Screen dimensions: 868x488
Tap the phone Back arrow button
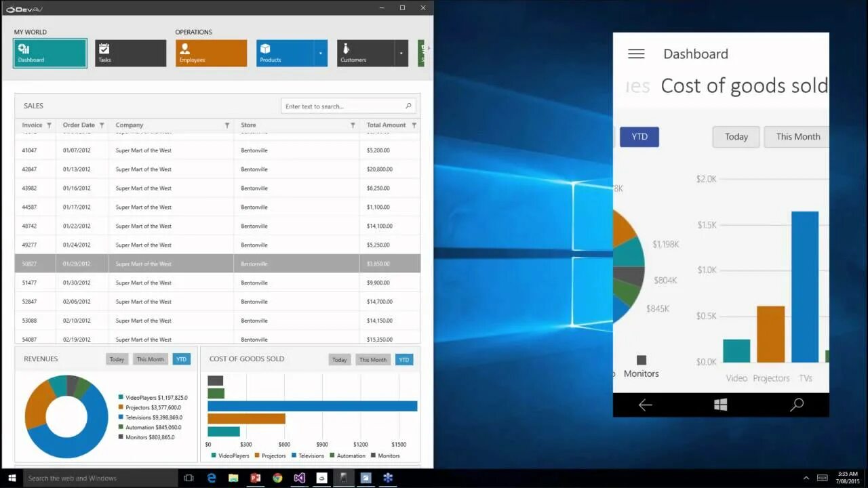click(645, 405)
